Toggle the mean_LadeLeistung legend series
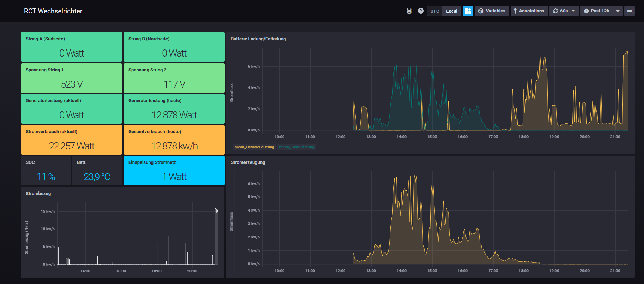Viewport: 644px width, 284px height. [x=296, y=147]
